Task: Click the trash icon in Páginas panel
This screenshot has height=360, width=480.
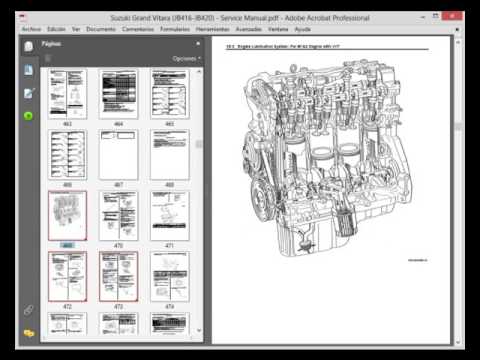Action: (48, 58)
